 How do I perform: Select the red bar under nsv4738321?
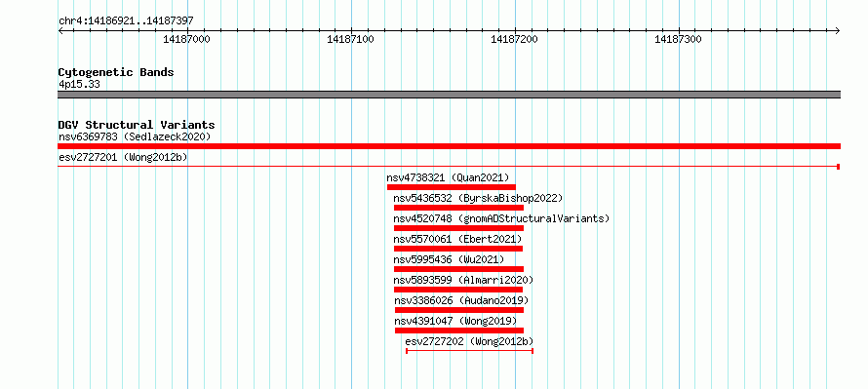click(452, 187)
